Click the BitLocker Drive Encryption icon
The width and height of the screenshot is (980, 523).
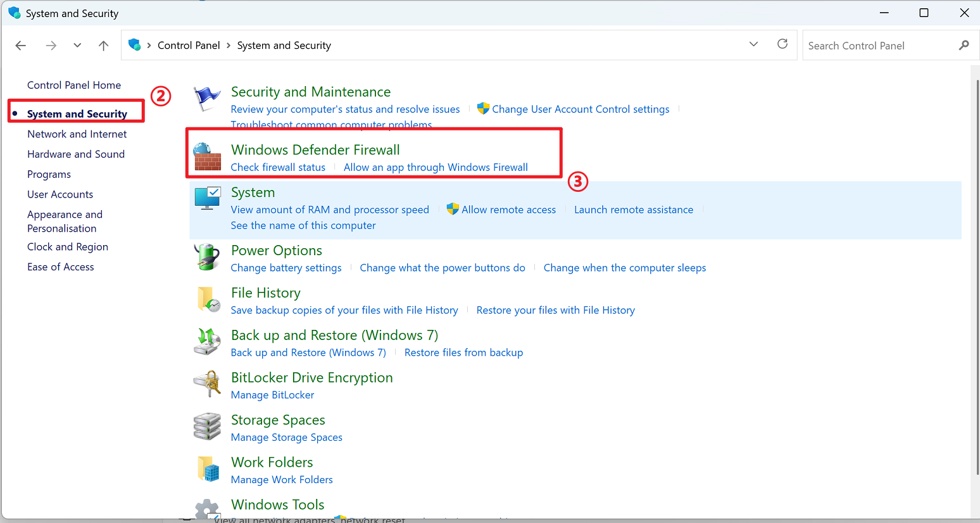click(x=207, y=384)
